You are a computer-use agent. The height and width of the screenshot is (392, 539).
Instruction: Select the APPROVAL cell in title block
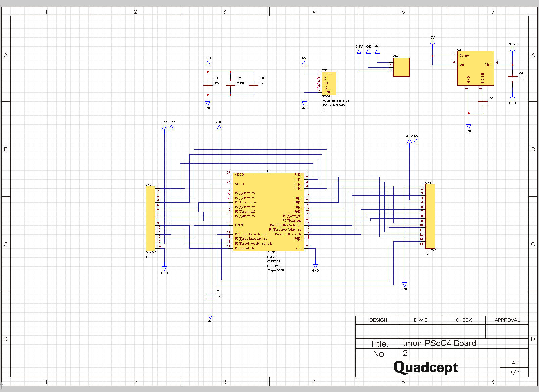coord(507,320)
